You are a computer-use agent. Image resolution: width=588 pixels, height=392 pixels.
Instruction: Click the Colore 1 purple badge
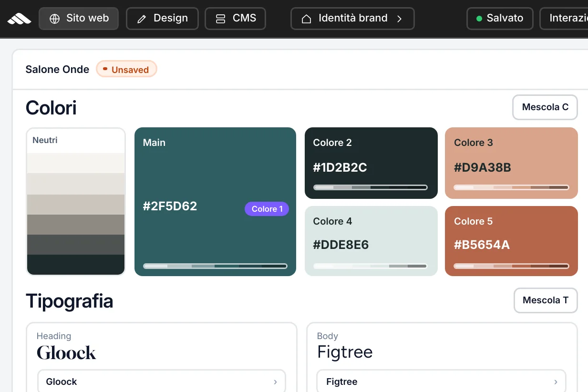pos(267,209)
